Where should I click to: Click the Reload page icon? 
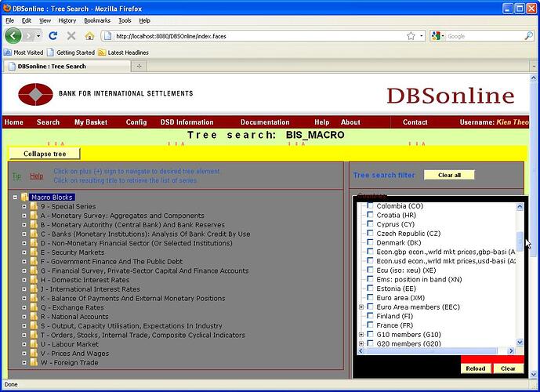[x=53, y=35]
